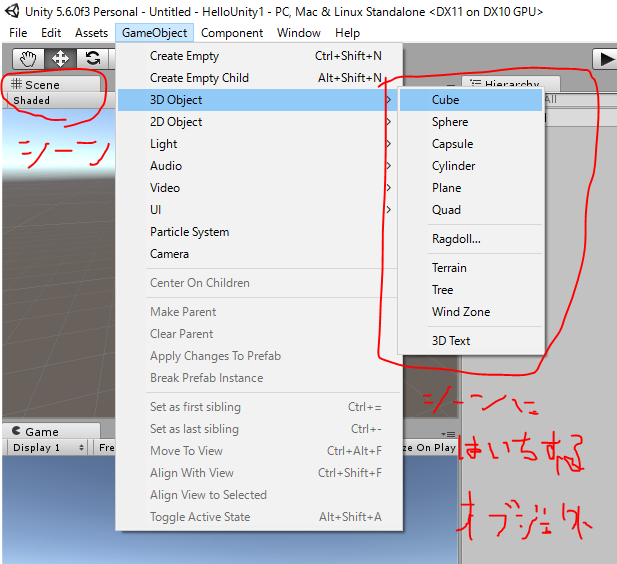Create a Tree object
Image resolution: width=617 pixels, height=564 pixels.
[471, 290]
